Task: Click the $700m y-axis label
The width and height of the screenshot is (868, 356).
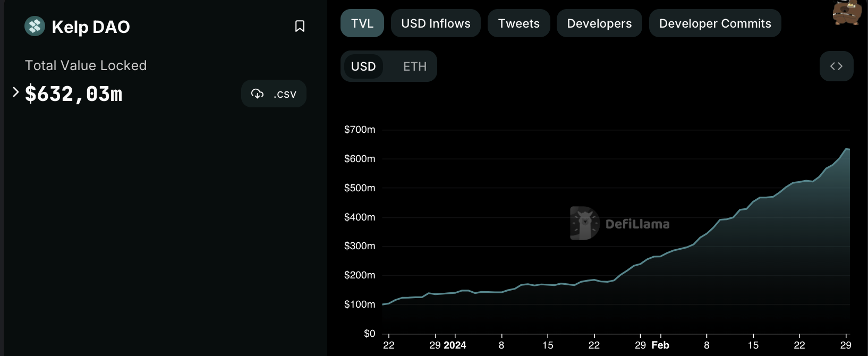Action: 360,130
